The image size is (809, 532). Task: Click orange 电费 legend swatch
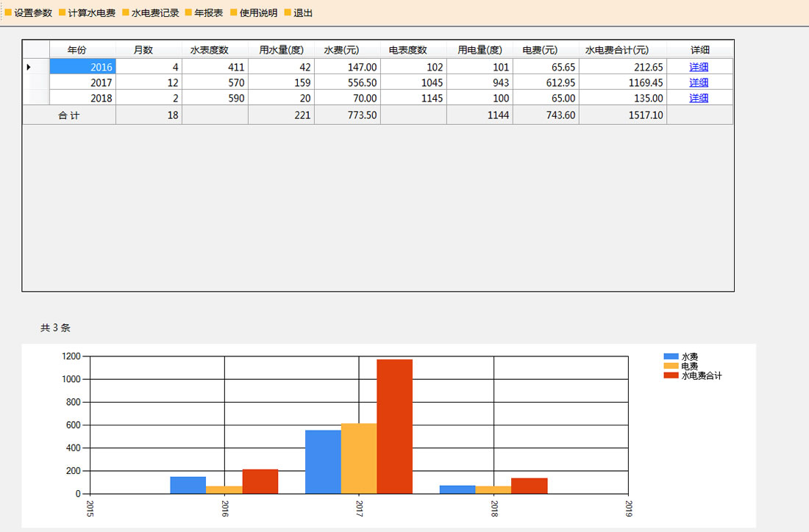click(671, 366)
